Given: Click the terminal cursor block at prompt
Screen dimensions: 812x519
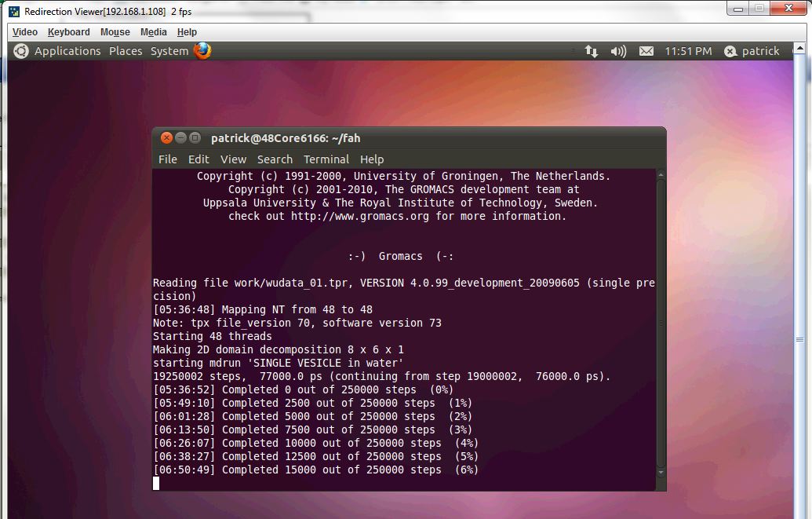Looking at the screenshot, I should [156, 483].
